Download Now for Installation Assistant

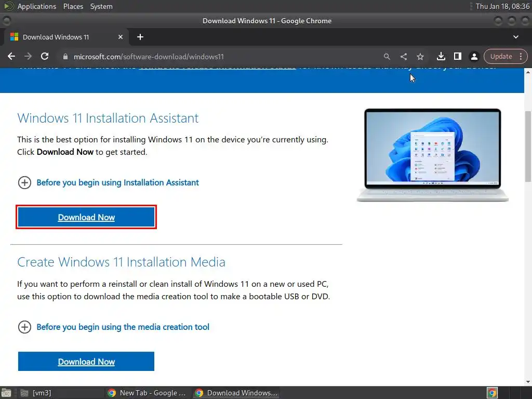(x=86, y=217)
